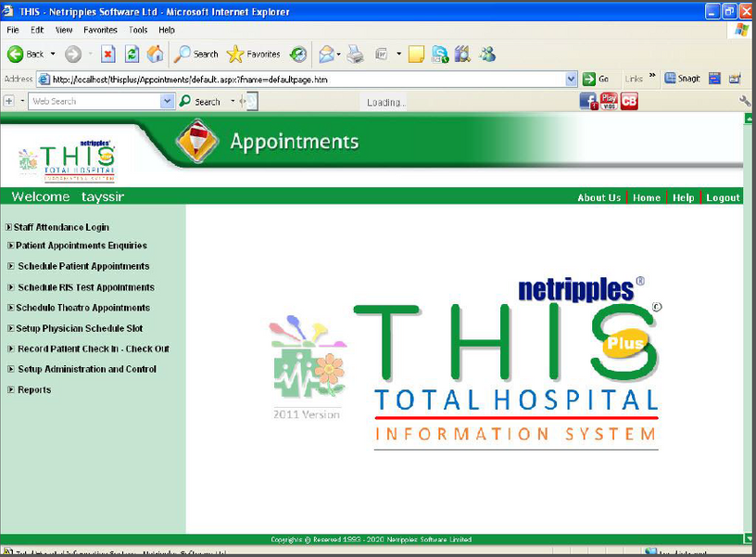Screen dimensions: 756x557
Task: Click the browser Forward arrow button
Action: pos(73,54)
